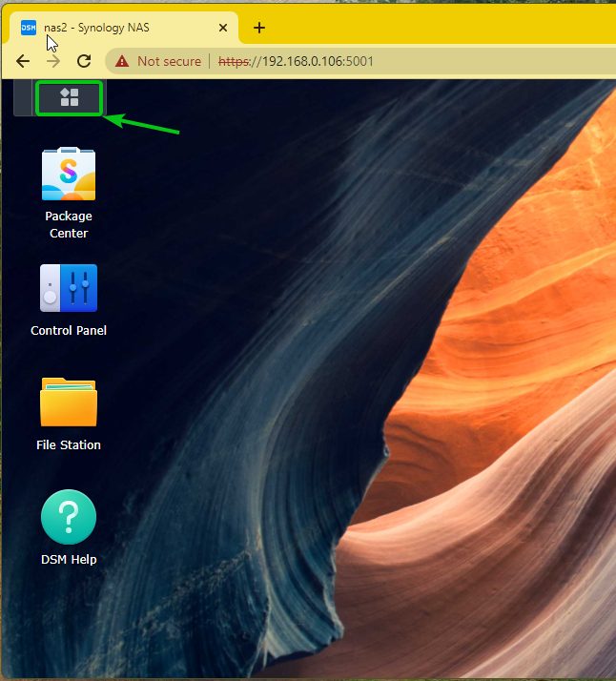The width and height of the screenshot is (616, 681).
Task: Click the Package Center label text
Action: click(x=69, y=224)
